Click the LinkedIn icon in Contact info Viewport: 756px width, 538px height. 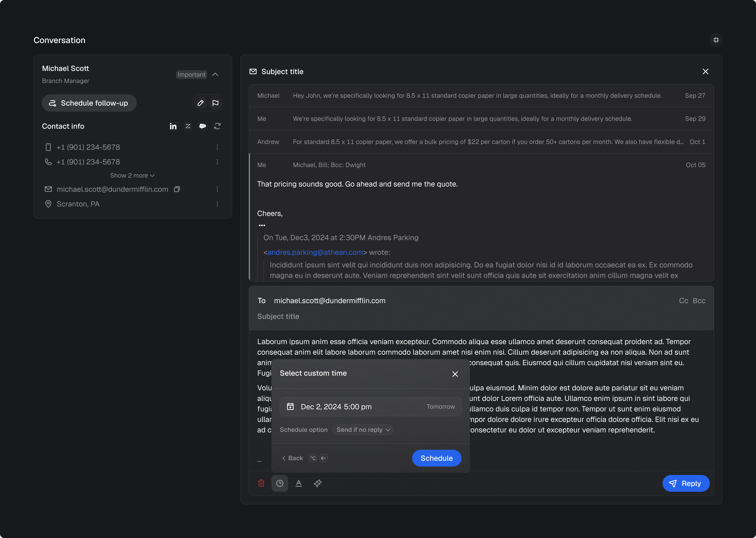[x=173, y=126]
